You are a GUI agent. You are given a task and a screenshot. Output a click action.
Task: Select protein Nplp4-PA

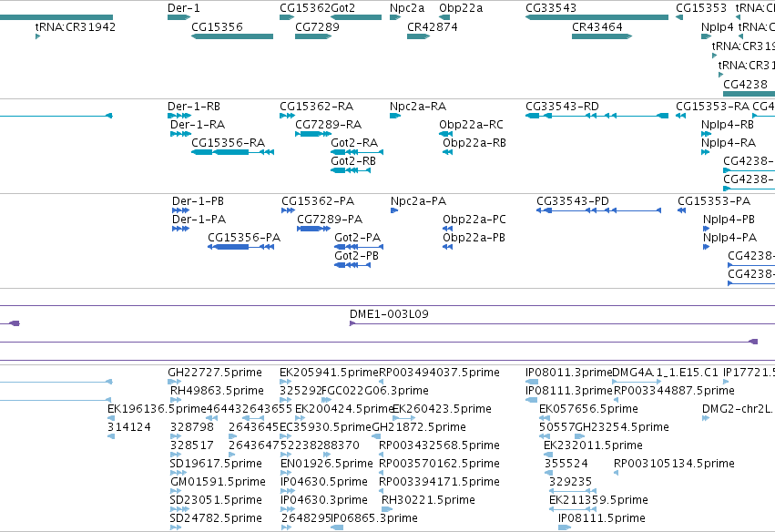coord(707,247)
